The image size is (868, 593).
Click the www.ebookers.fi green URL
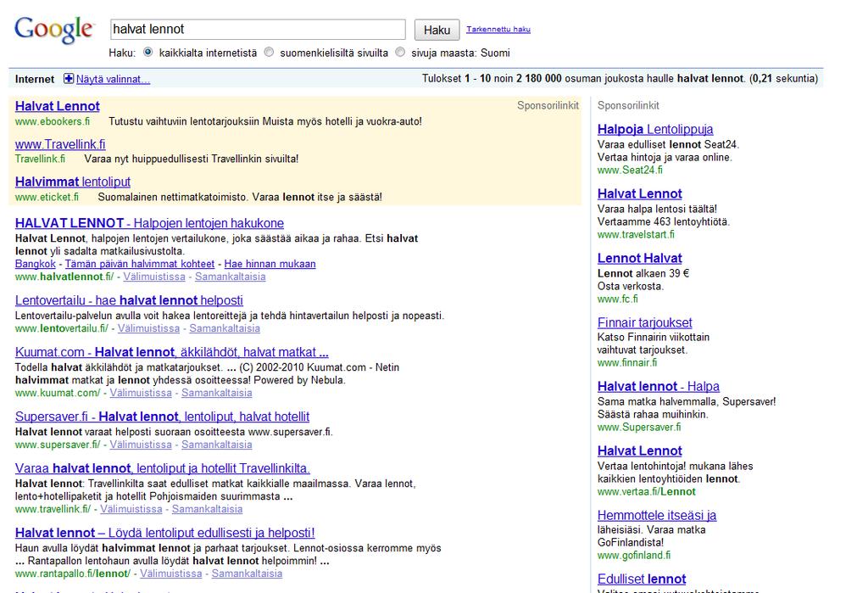point(53,121)
